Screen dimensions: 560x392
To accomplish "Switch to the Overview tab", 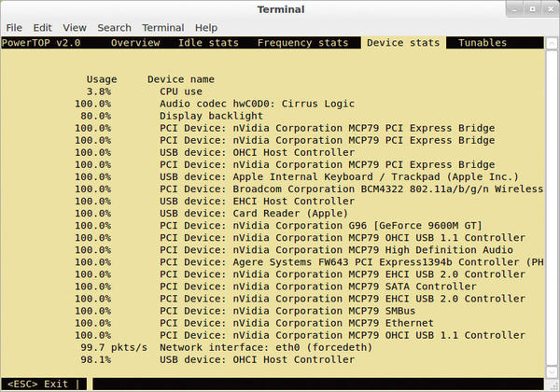I will [x=135, y=43].
